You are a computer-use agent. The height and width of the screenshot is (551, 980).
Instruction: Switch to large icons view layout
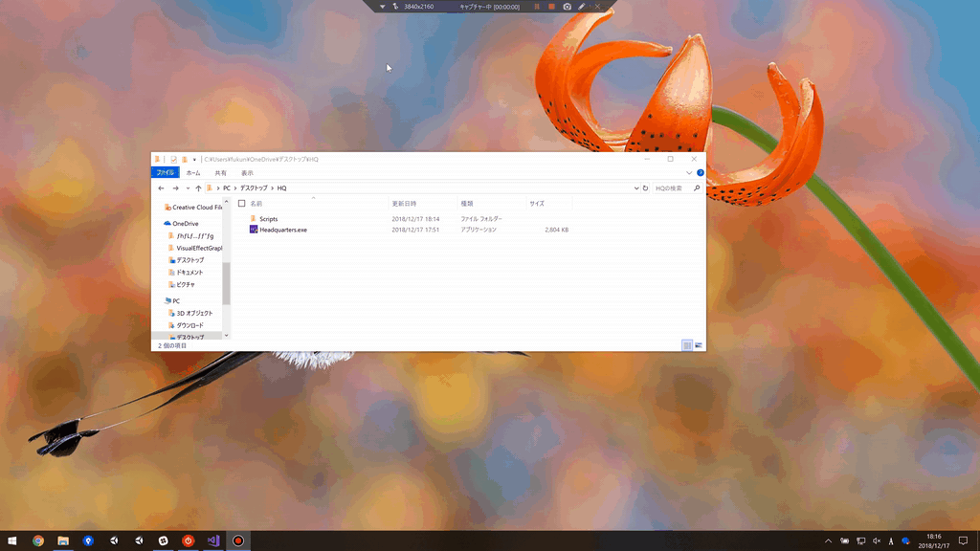pyautogui.click(x=699, y=345)
